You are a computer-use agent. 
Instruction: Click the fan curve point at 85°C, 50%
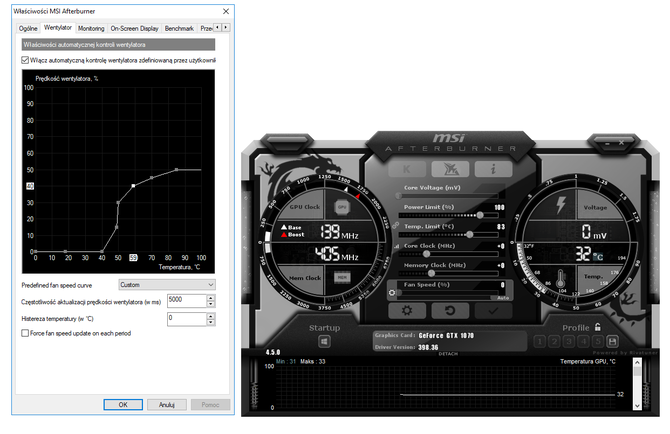click(x=176, y=170)
